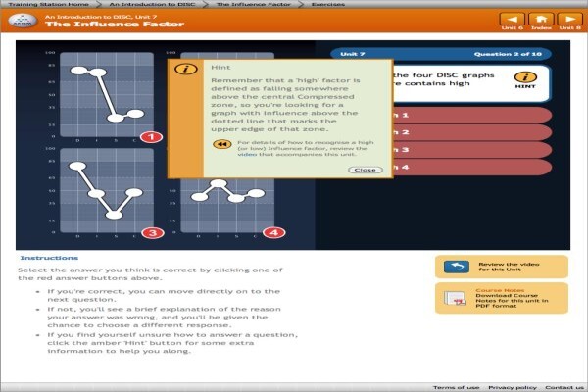Viewport: 588px width, 392px height.
Task: Open The Influence Factor breadcrumb
Action: click(x=254, y=4)
